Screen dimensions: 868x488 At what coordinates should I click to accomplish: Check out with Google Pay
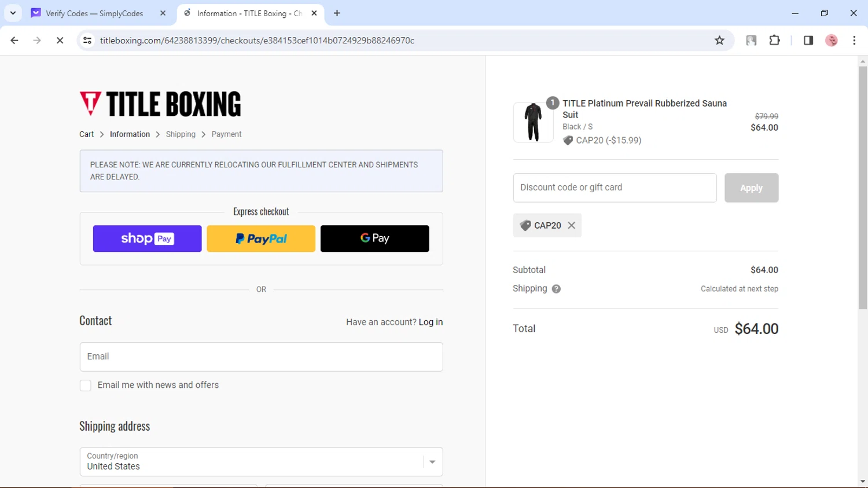(x=375, y=239)
